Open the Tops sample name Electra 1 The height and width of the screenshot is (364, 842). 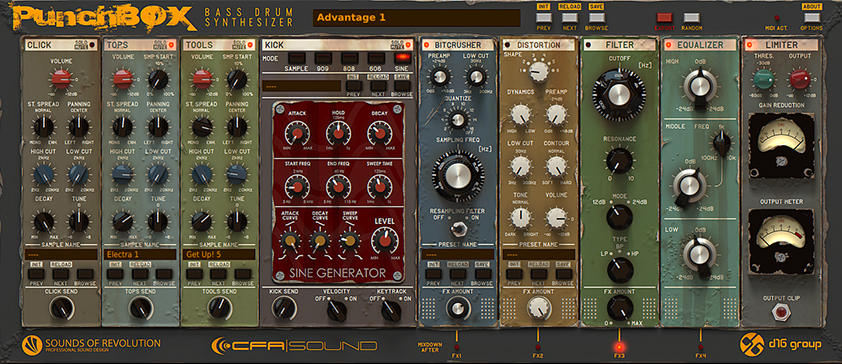point(140,254)
